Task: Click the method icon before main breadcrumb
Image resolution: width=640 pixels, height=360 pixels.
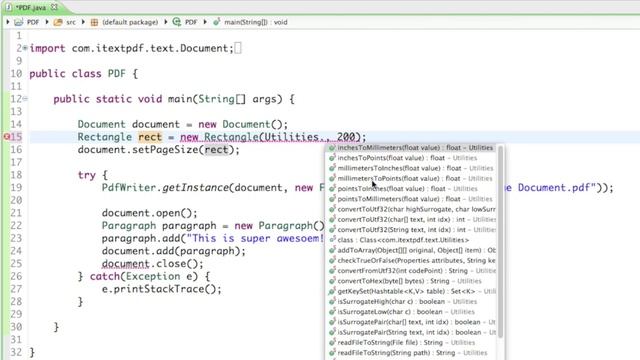Action: point(216,22)
